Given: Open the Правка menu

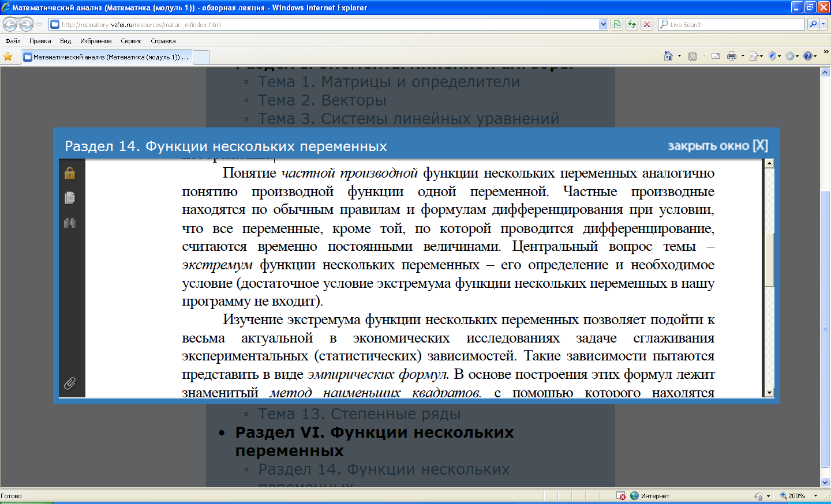Looking at the screenshot, I should coord(40,41).
